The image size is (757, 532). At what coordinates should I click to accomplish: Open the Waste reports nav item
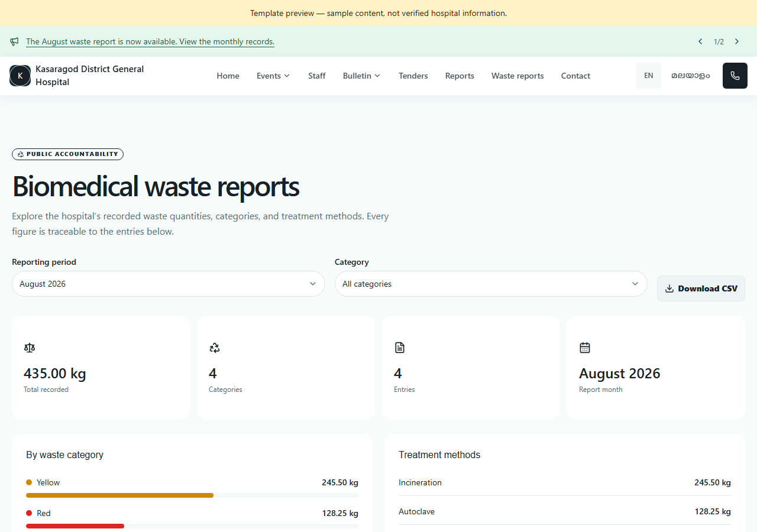pyautogui.click(x=517, y=76)
